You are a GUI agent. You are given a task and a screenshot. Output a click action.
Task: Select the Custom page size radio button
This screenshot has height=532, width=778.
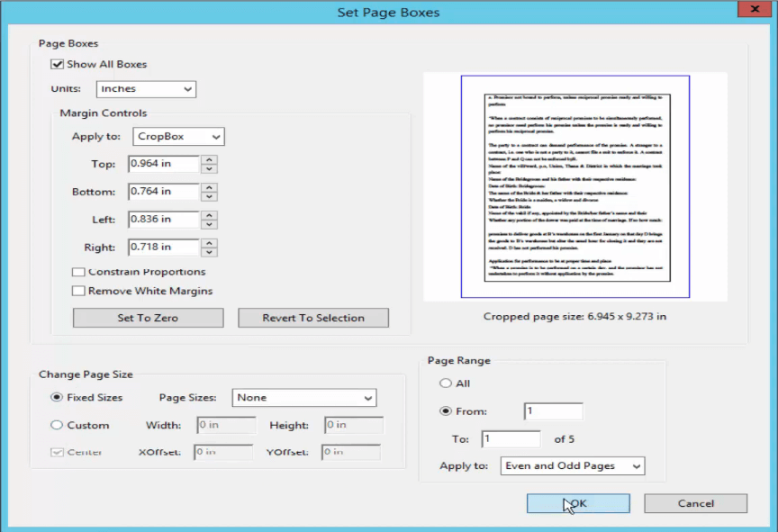[58, 425]
